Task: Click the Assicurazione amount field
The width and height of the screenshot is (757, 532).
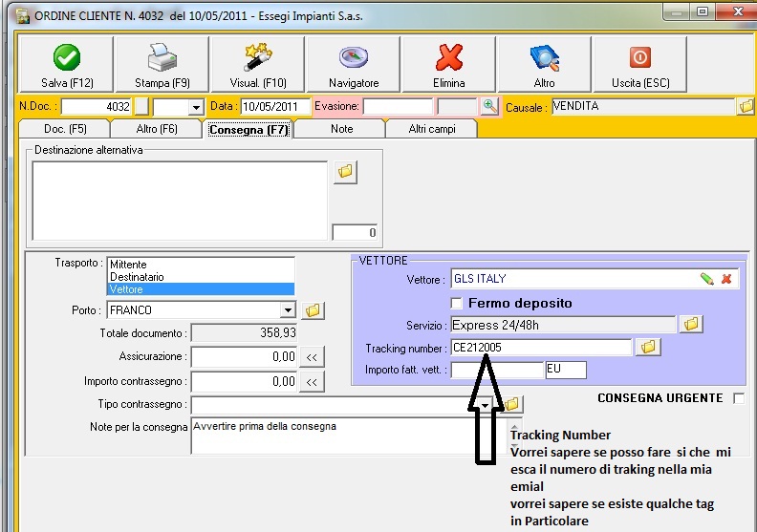Action: 244,357
